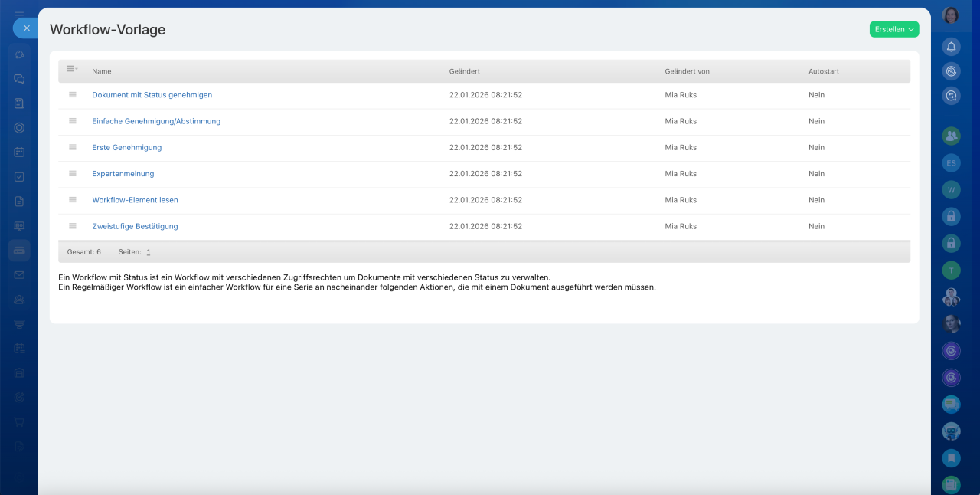Image resolution: width=980 pixels, height=495 pixels.
Task: Open the ES chat avatar
Action: (x=951, y=162)
